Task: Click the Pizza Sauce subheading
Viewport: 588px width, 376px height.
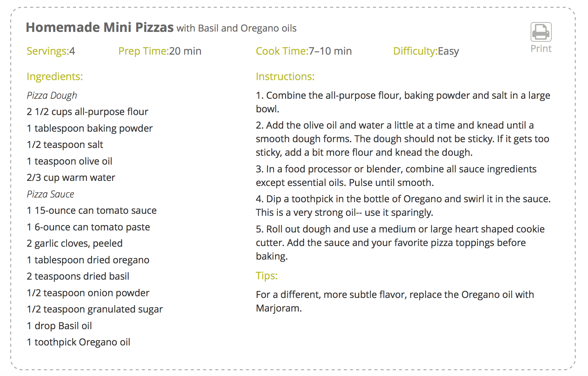Action: coord(50,194)
